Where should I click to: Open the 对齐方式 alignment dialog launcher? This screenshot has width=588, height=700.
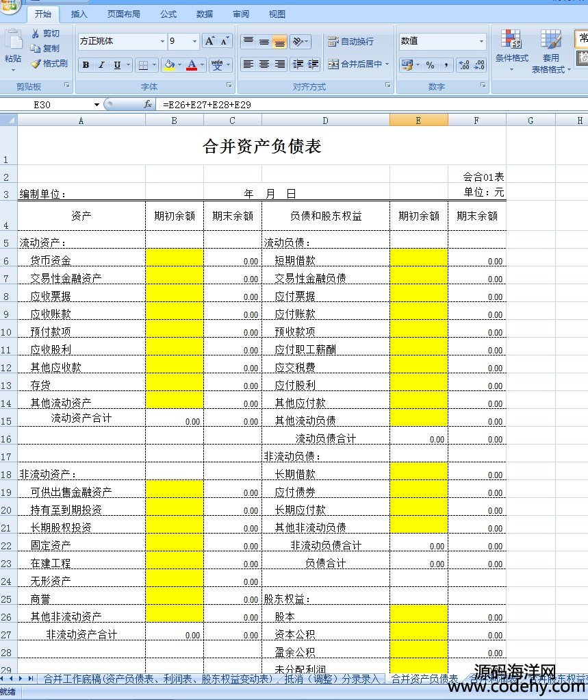(x=387, y=84)
